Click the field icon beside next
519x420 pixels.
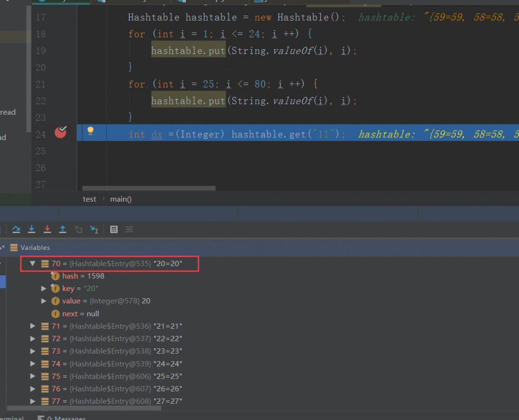[x=56, y=314]
